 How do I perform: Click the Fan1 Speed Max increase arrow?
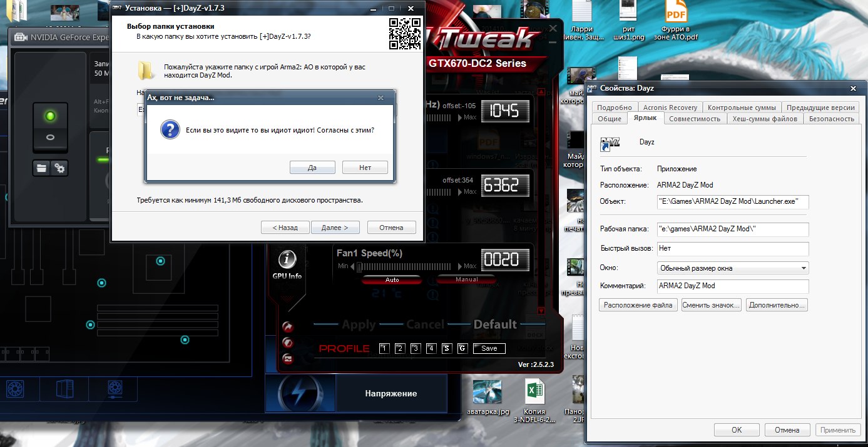click(460, 266)
